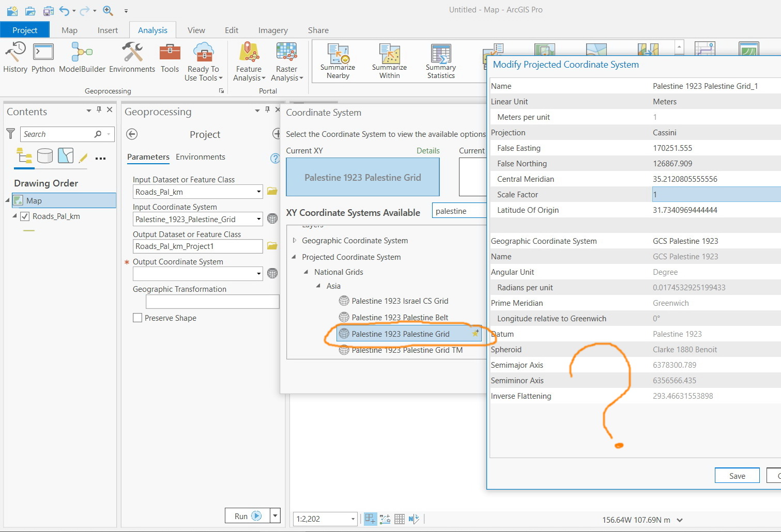Run Summarize Within tool
This screenshot has width=781, height=532.
coord(390,61)
